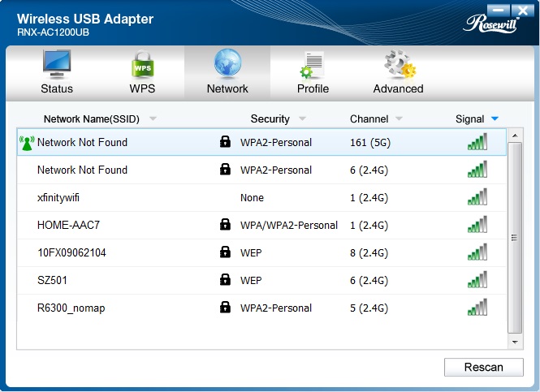Click the Security column header text

click(270, 118)
